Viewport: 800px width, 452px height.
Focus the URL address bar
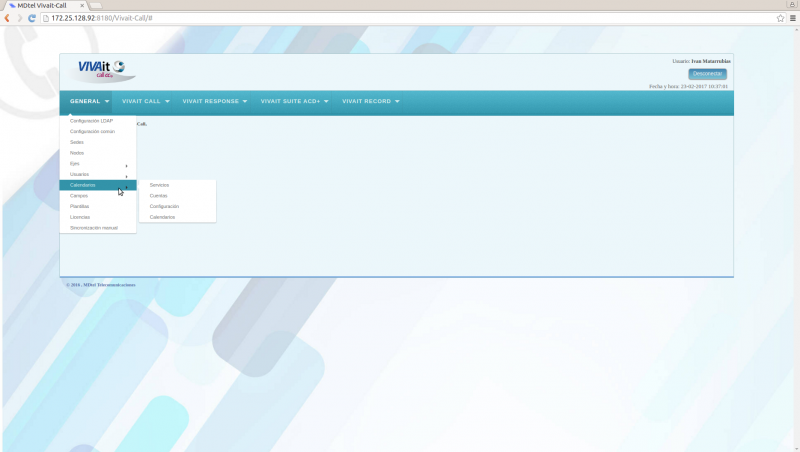click(x=408, y=18)
